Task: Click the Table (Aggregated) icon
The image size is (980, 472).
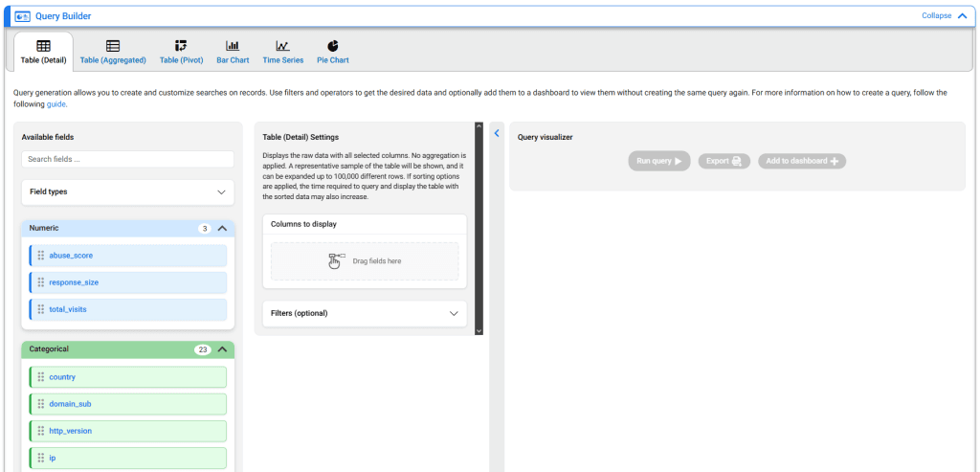Action: [x=113, y=46]
